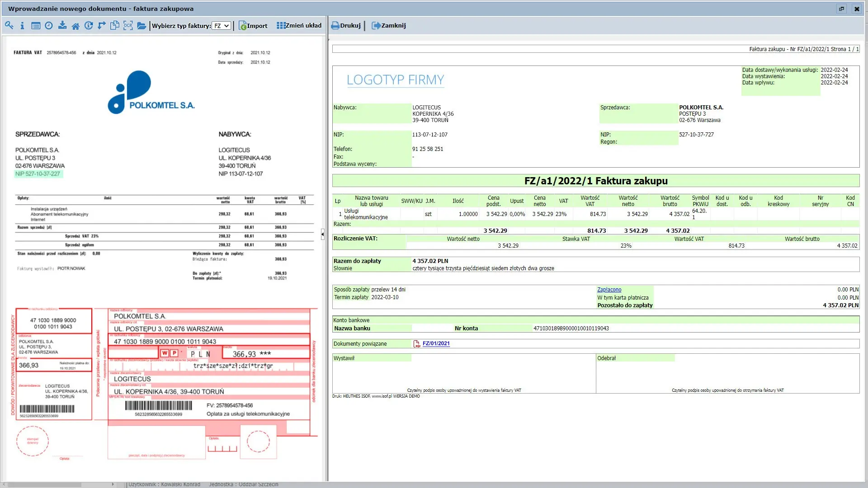
Task: Collapse the left panel via splitter arrow
Action: click(322, 234)
